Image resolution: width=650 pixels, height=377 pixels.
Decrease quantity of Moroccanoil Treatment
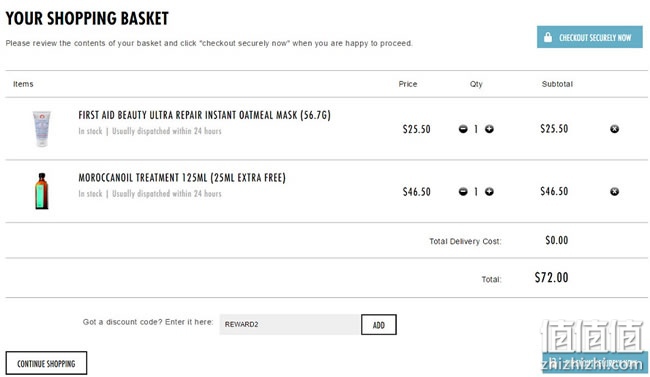pyautogui.click(x=463, y=192)
